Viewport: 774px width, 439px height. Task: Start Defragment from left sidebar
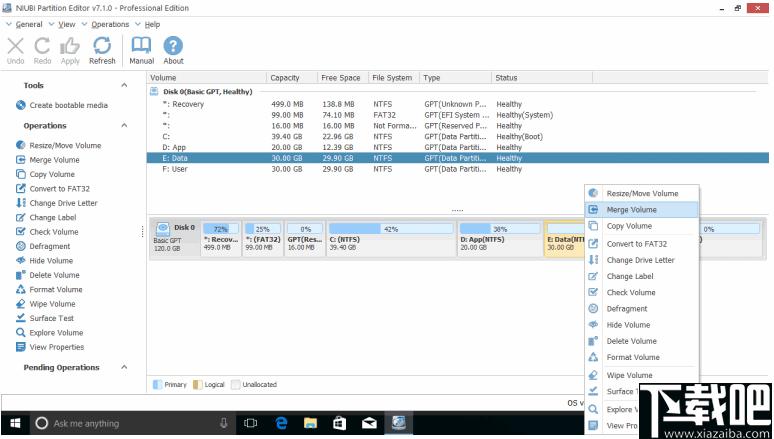pos(43,246)
